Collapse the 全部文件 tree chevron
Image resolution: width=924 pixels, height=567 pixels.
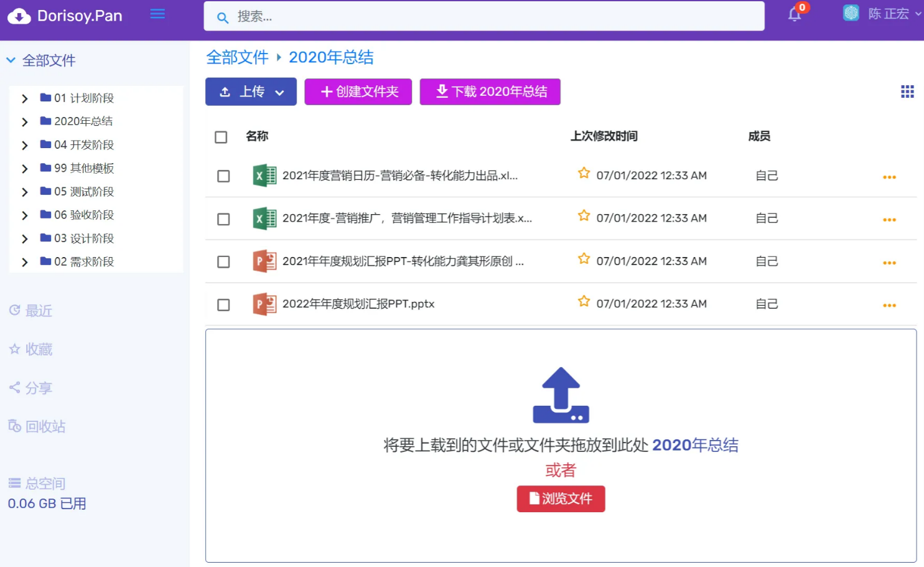click(11, 60)
